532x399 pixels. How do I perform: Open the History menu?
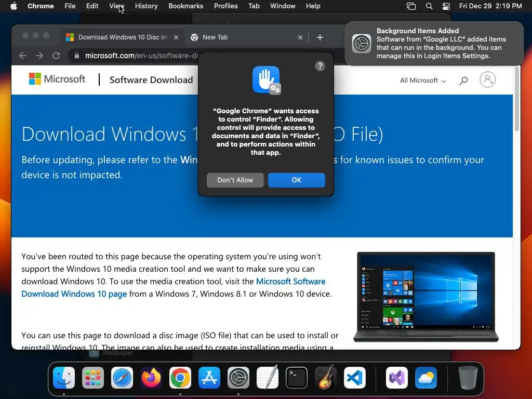(146, 6)
